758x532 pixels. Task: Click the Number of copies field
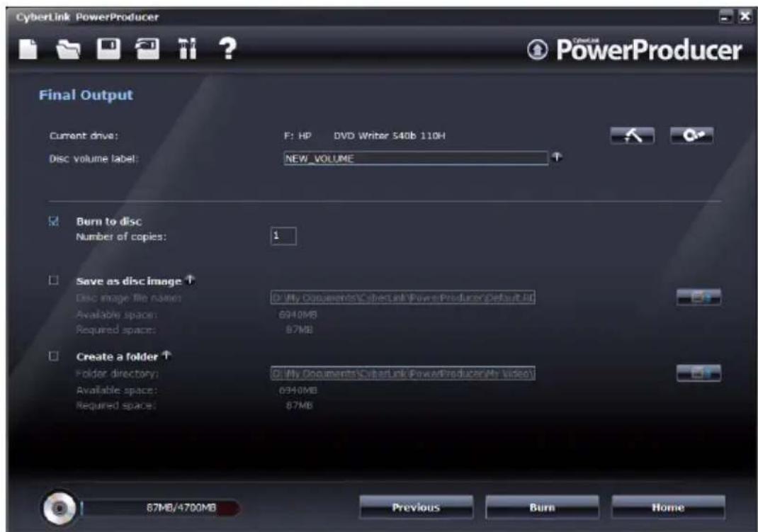[x=283, y=237]
